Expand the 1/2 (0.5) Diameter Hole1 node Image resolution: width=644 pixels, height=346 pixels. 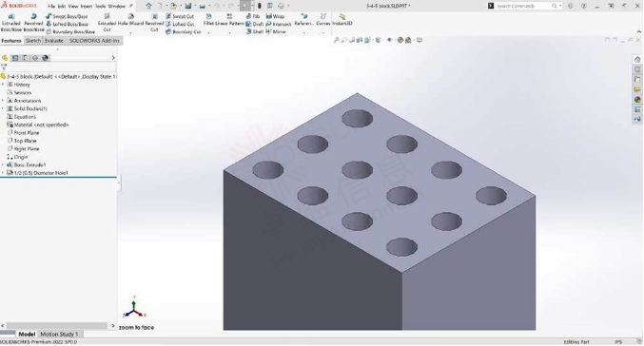3,173
